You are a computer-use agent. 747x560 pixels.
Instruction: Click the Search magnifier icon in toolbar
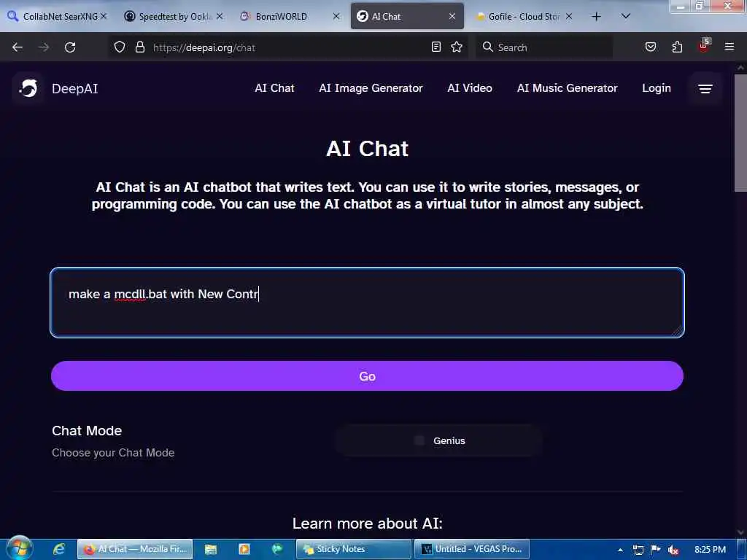click(x=487, y=47)
